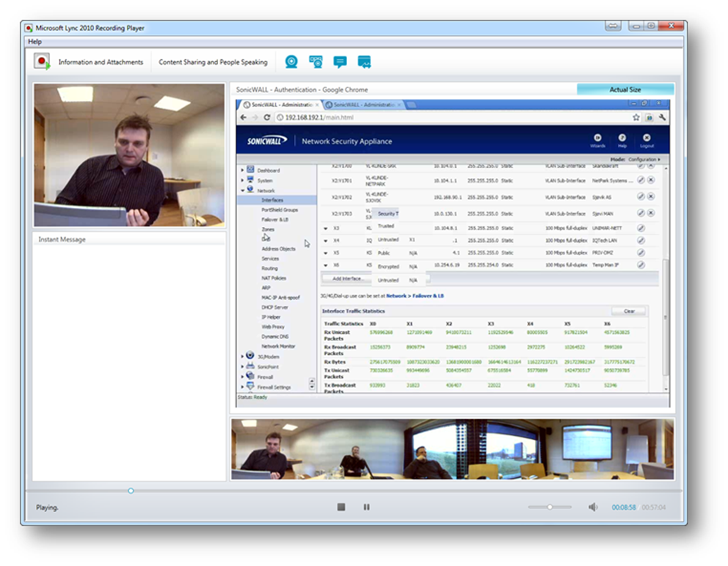The width and height of the screenshot is (728, 566).
Task: Click the playback progress slider handle
Action: [x=131, y=491]
